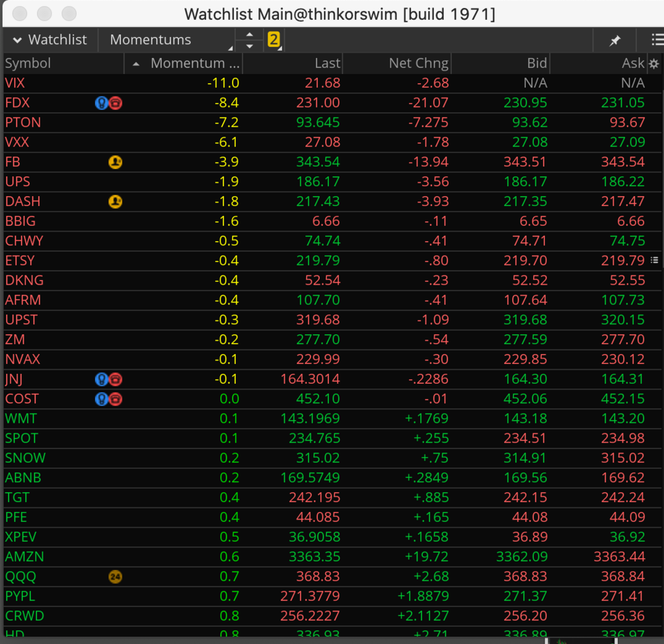
Task: Select the UPST symbol
Action: tap(21, 320)
